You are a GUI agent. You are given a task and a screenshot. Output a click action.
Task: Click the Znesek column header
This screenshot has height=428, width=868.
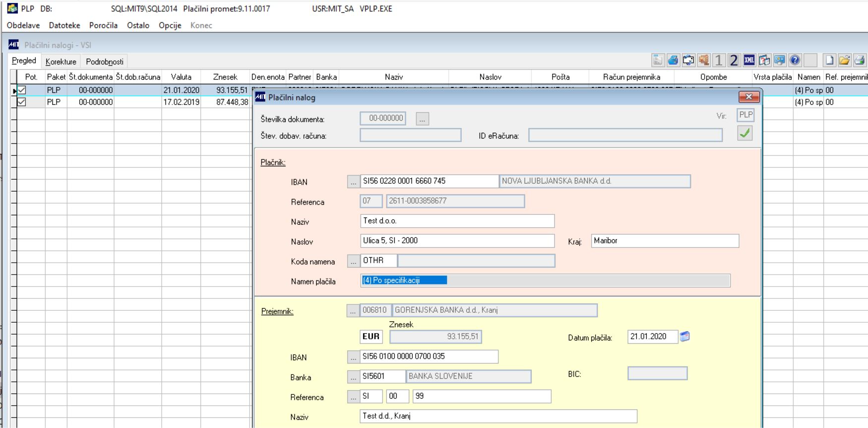tap(225, 77)
